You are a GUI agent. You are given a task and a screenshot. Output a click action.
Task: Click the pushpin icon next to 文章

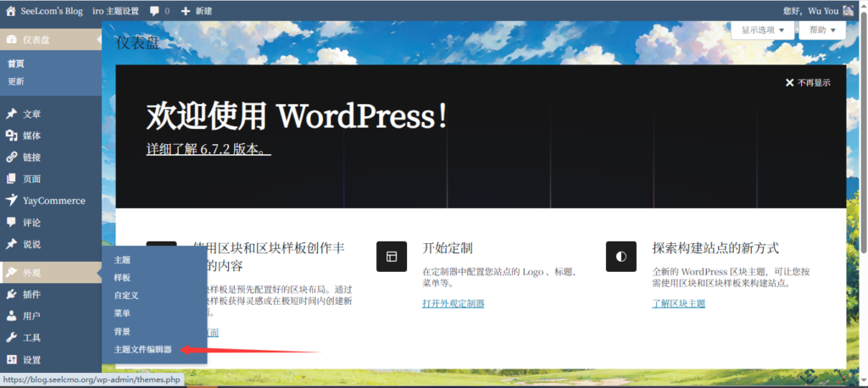click(x=11, y=114)
